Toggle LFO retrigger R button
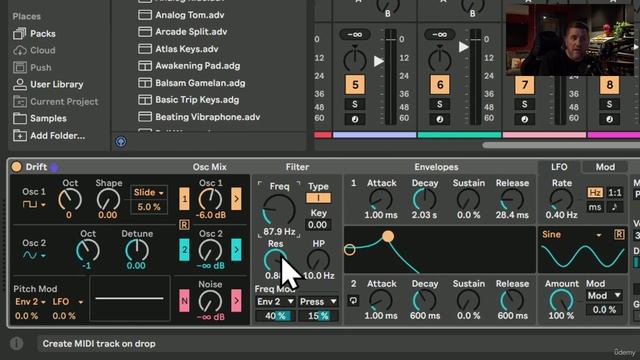Image resolution: width=640 pixels, height=360 pixels. pyautogui.click(x=619, y=234)
